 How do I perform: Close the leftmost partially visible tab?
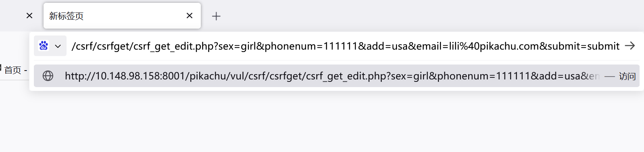(29, 16)
